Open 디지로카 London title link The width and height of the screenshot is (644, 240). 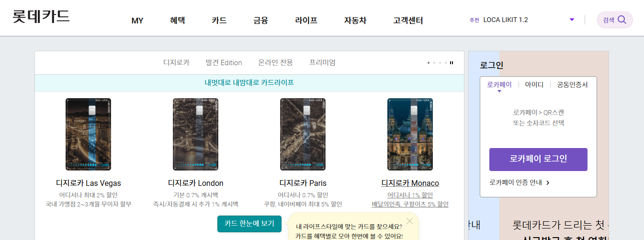pyautogui.click(x=195, y=183)
